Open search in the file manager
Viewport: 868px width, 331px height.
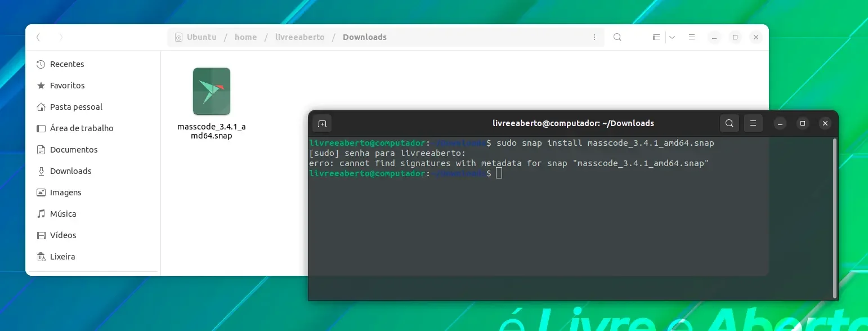coord(618,37)
